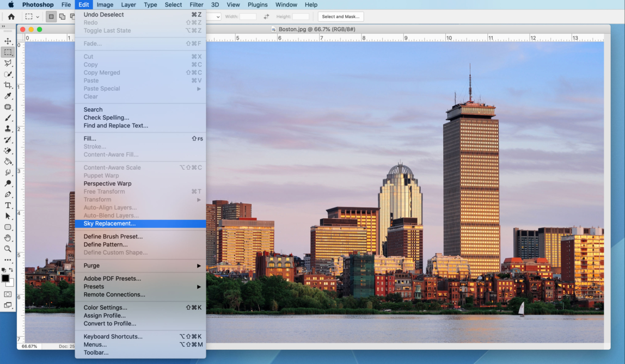The width and height of the screenshot is (625, 364).
Task: Click the foreground color swatch
Action: [4, 279]
